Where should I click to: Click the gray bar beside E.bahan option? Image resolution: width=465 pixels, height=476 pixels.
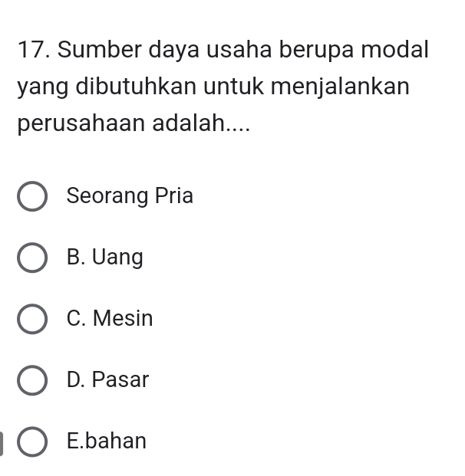(x=2, y=444)
